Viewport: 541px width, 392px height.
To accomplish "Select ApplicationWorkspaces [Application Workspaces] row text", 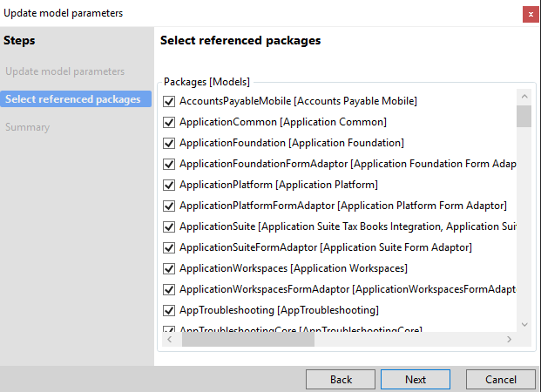I will click(x=294, y=268).
